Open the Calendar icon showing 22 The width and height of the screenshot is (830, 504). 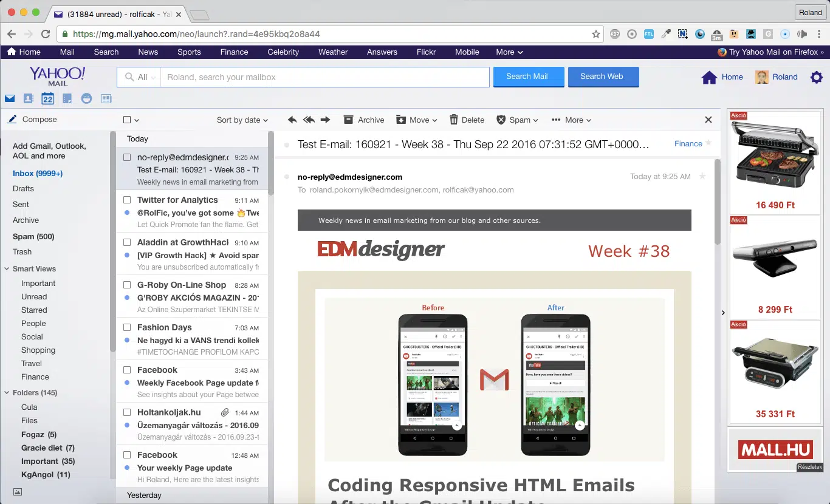47,98
